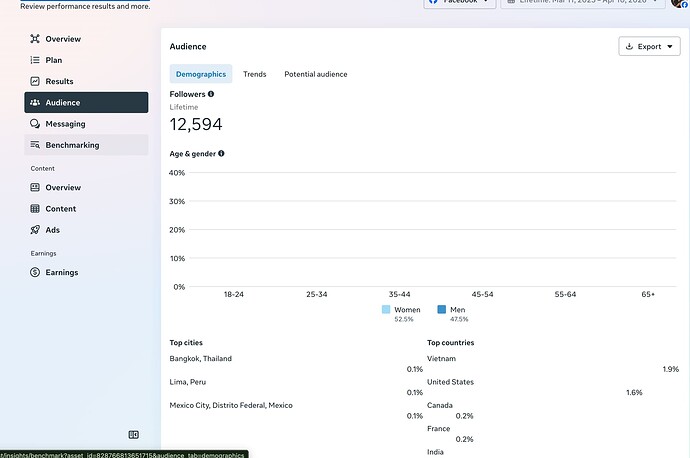Open the Benchmarking section

[86, 145]
